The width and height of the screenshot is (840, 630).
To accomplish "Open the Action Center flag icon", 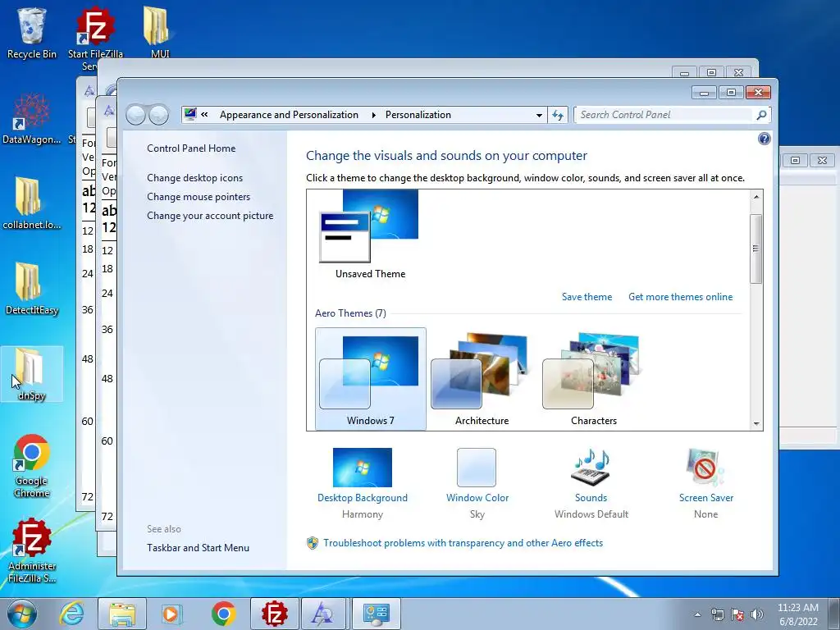I will pyautogui.click(x=737, y=614).
